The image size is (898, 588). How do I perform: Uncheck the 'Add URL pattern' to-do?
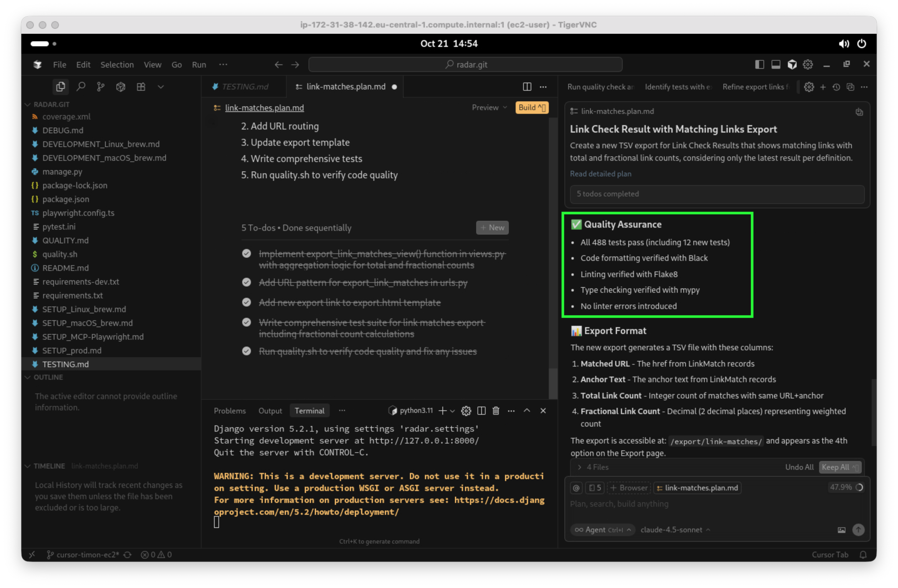[x=246, y=282]
